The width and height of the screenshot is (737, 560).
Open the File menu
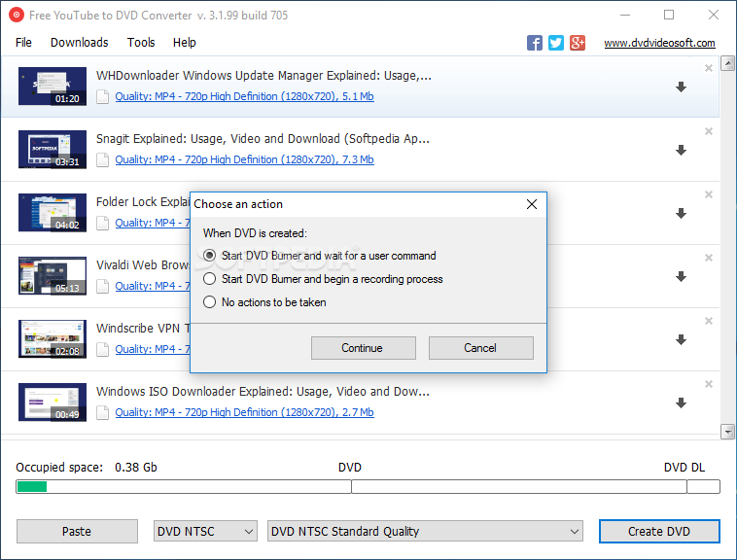click(x=23, y=42)
